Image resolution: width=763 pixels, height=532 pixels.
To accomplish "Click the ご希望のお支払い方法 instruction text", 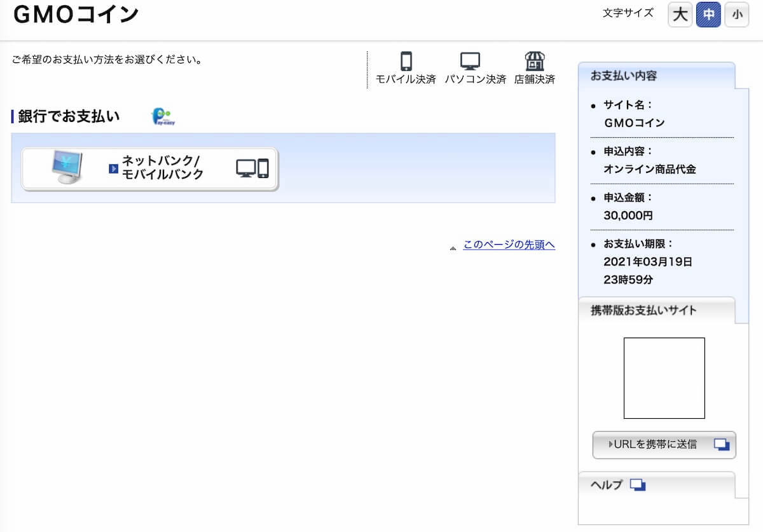I will tap(107, 60).
